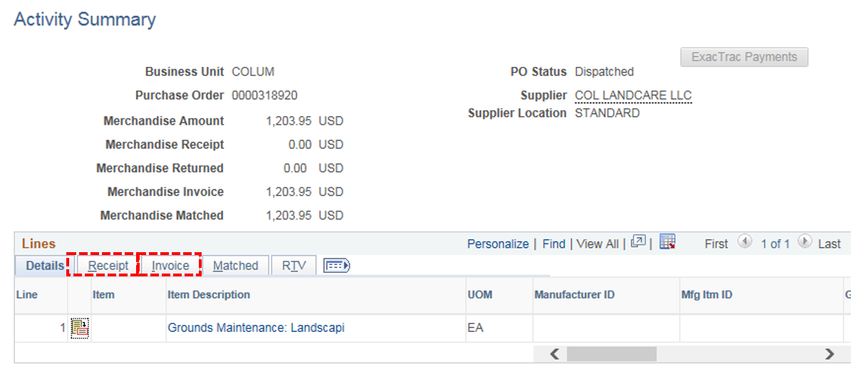Click the horizontal scrollbar left arrow
The image size is (868, 374).
coord(554,353)
